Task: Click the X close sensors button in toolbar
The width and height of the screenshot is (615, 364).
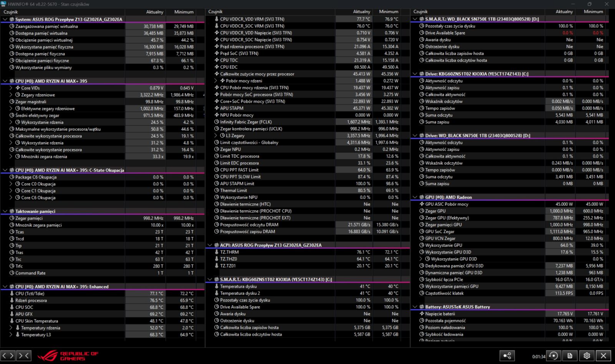Action: pyautogui.click(x=603, y=356)
